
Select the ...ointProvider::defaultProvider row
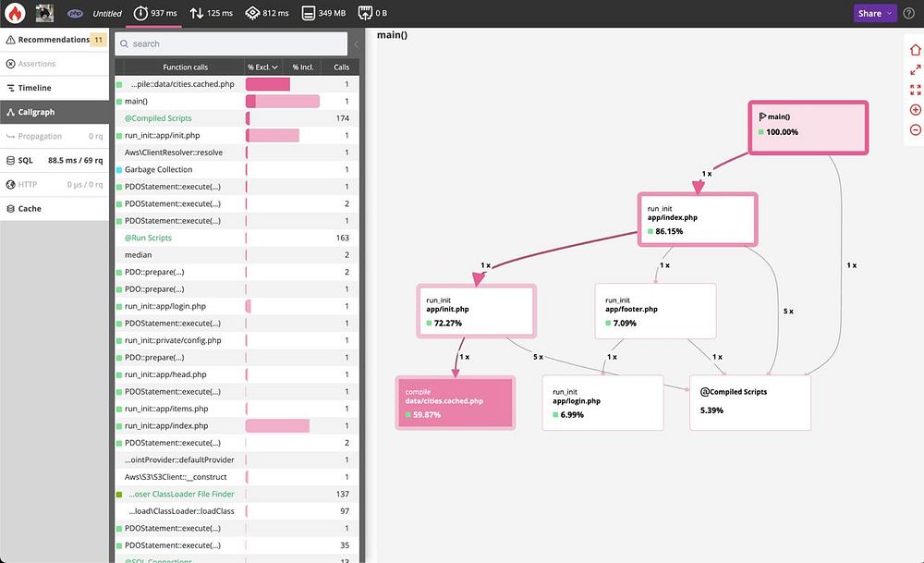point(237,460)
